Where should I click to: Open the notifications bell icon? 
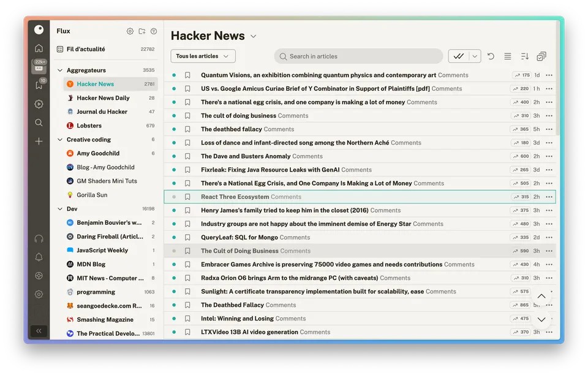[39, 257]
